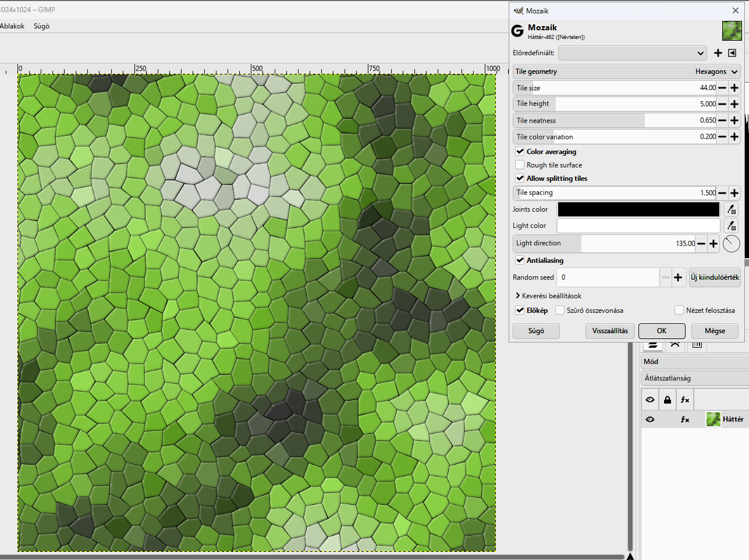Image resolution: width=749 pixels, height=560 pixels.
Task: Click the Random seed input field
Action: click(608, 277)
